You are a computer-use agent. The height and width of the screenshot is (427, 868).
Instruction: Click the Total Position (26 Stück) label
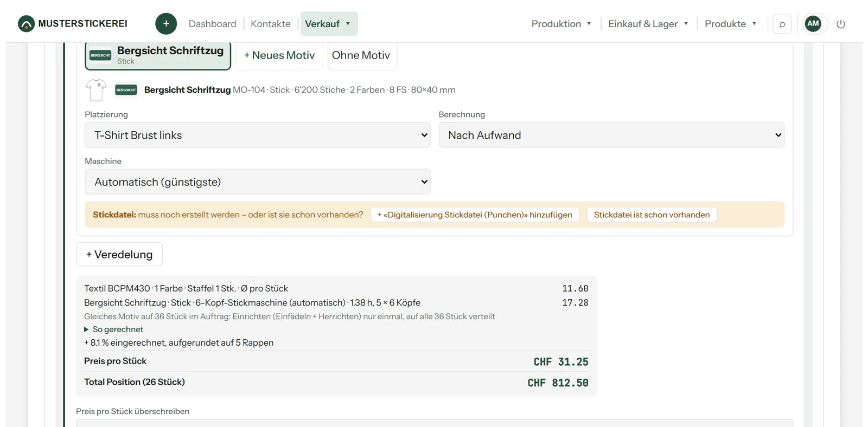pyautogui.click(x=135, y=382)
